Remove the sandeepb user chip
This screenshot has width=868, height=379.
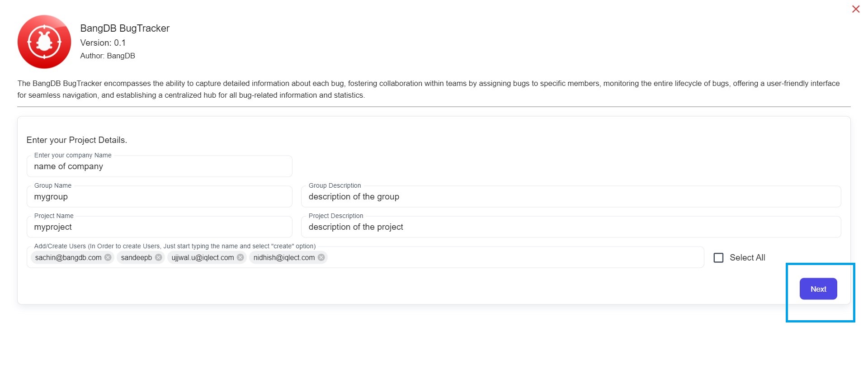(158, 257)
